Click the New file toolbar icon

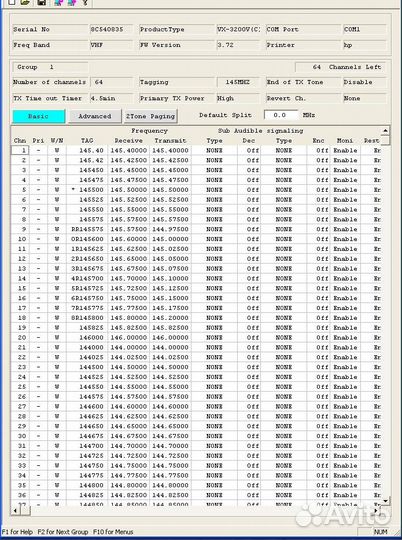tap(12, 2)
